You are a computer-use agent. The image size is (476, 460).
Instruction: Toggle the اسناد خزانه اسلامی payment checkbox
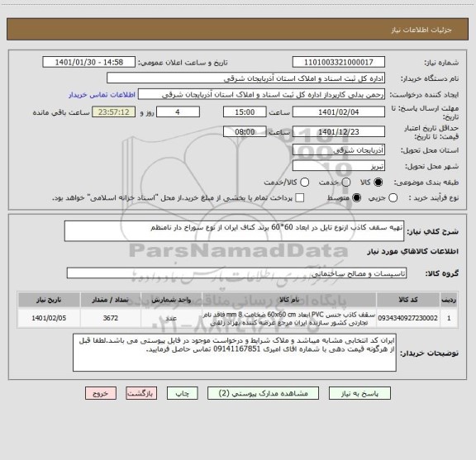click(x=300, y=198)
